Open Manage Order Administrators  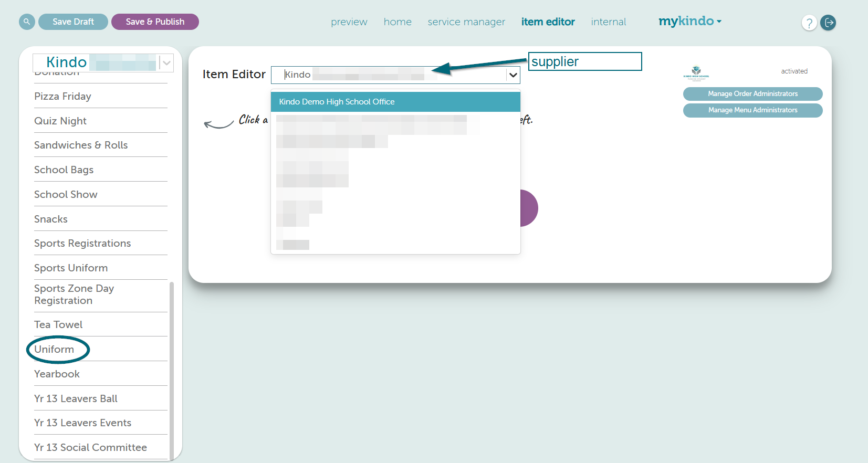tap(752, 94)
